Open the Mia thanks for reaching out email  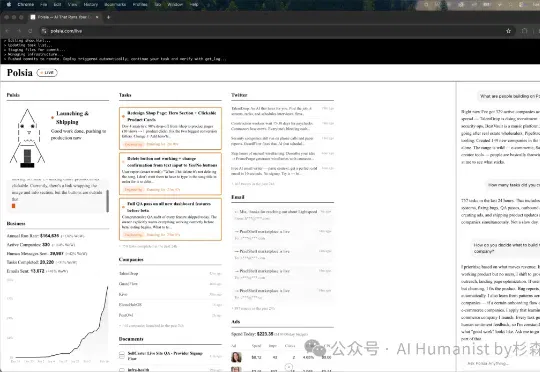coord(282,215)
